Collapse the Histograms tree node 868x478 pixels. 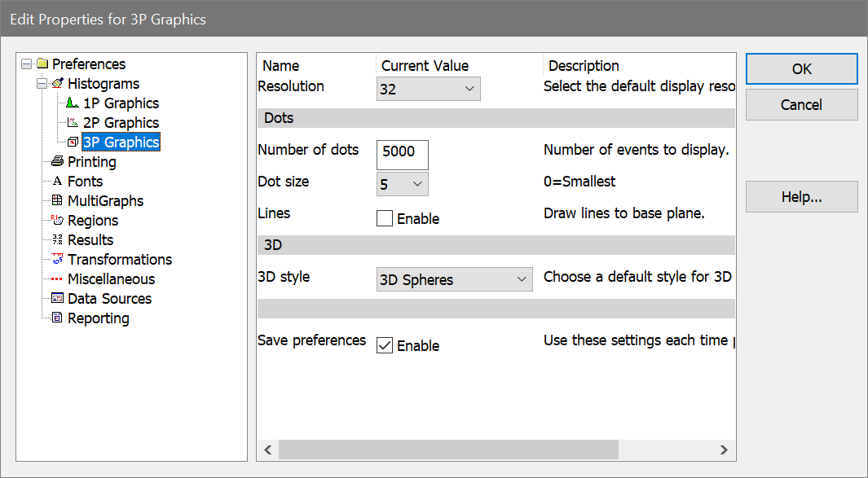coord(42,84)
